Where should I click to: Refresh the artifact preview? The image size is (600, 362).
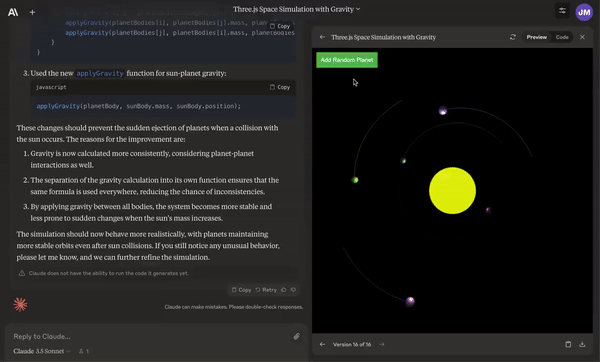pos(513,37)
